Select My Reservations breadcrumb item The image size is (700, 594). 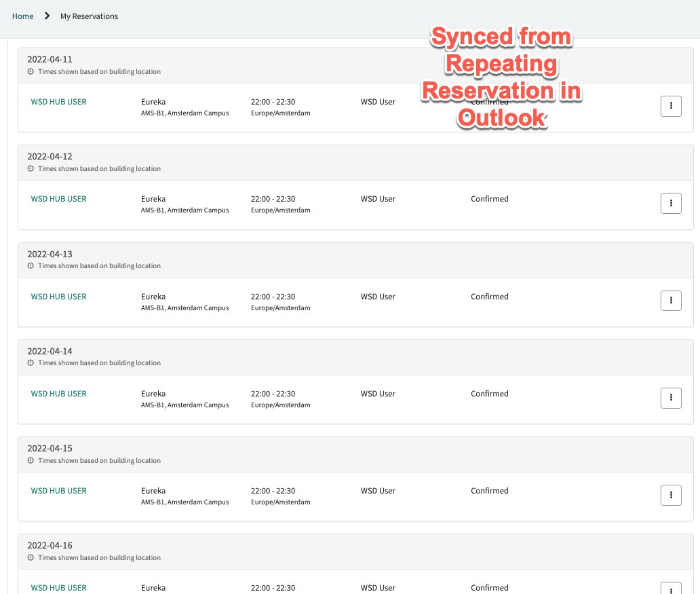point(90,16)
